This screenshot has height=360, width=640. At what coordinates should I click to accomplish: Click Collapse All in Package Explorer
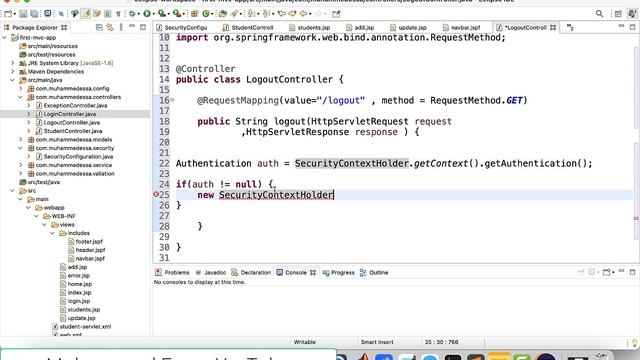[x=99, y=27]
